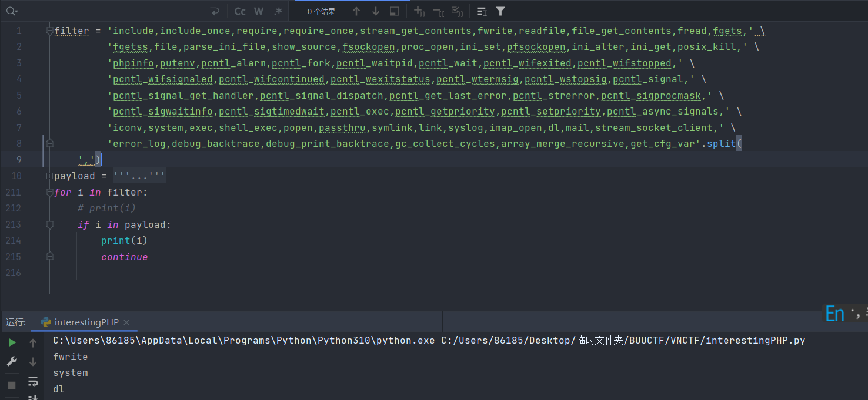The width and height of the screenshot is (868, 400).
Task: Select all occurrences icon in find bar
Action: 457,11
